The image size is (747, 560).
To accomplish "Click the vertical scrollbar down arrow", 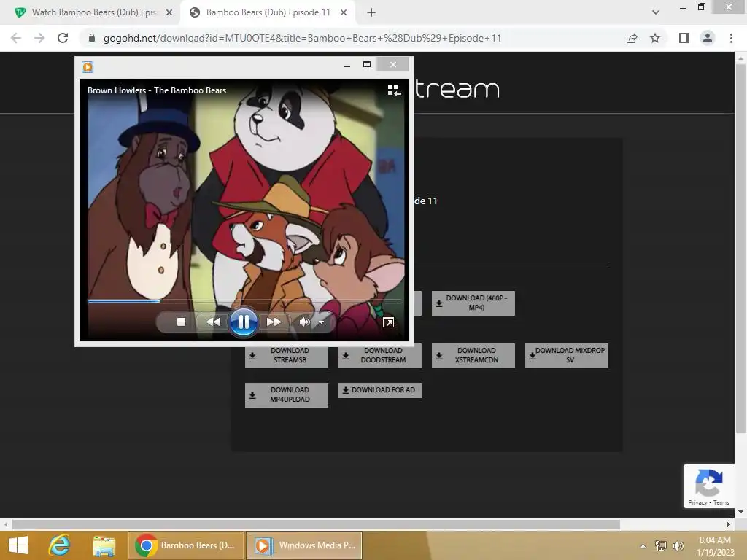I will tap(740, 512).
